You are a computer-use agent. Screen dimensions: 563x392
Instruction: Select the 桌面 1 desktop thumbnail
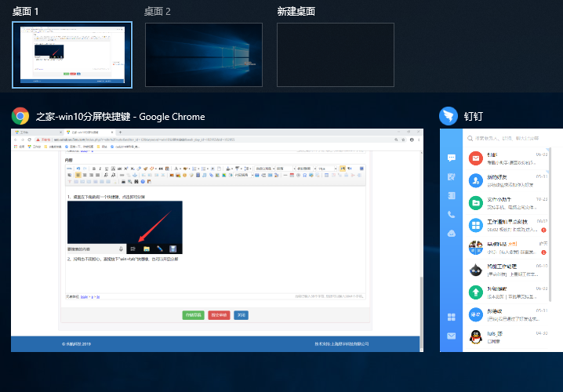[x=72, y=54]
